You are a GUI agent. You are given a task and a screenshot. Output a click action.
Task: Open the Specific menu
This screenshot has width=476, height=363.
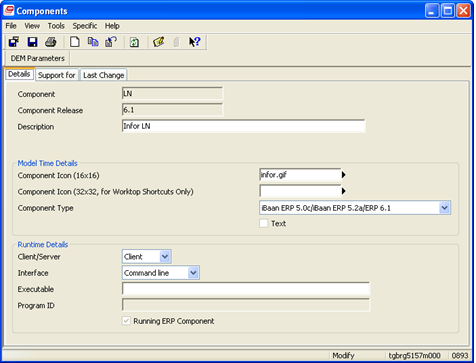[x=85, y=26]
